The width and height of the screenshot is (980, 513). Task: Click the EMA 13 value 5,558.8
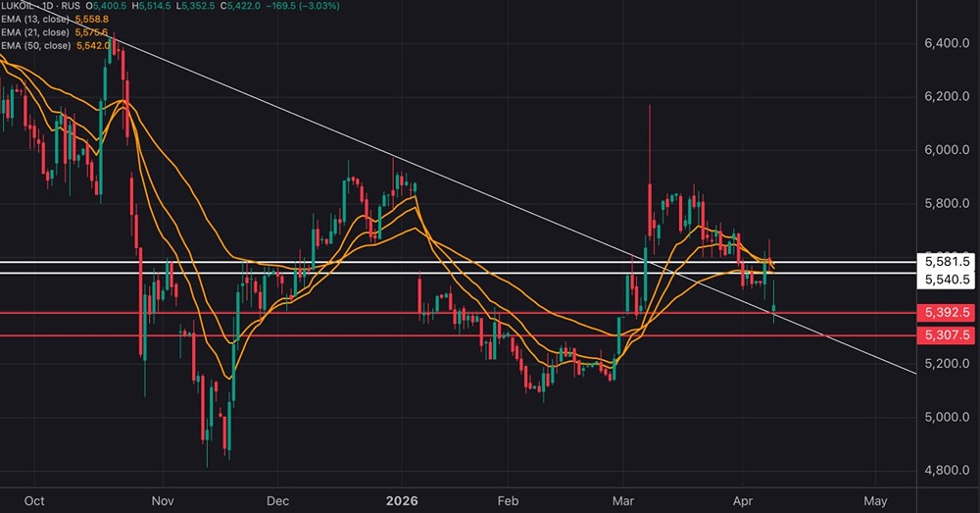pyautogui.click(x=92, y=20)
